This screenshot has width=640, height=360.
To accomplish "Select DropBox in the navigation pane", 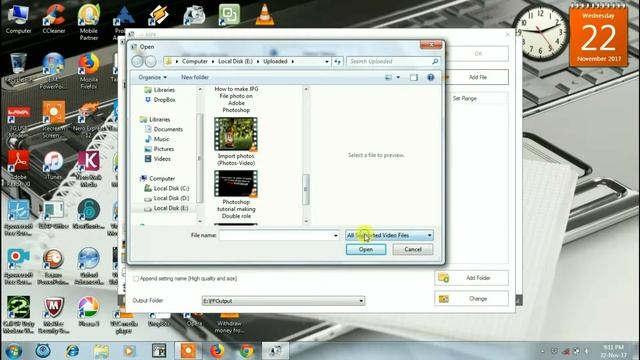I will coord(160,100).
